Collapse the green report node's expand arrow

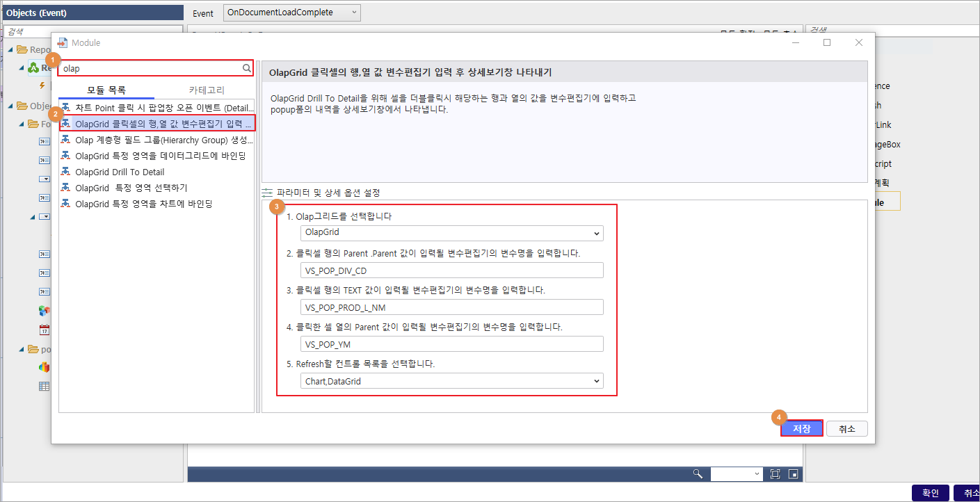(22, 68)
